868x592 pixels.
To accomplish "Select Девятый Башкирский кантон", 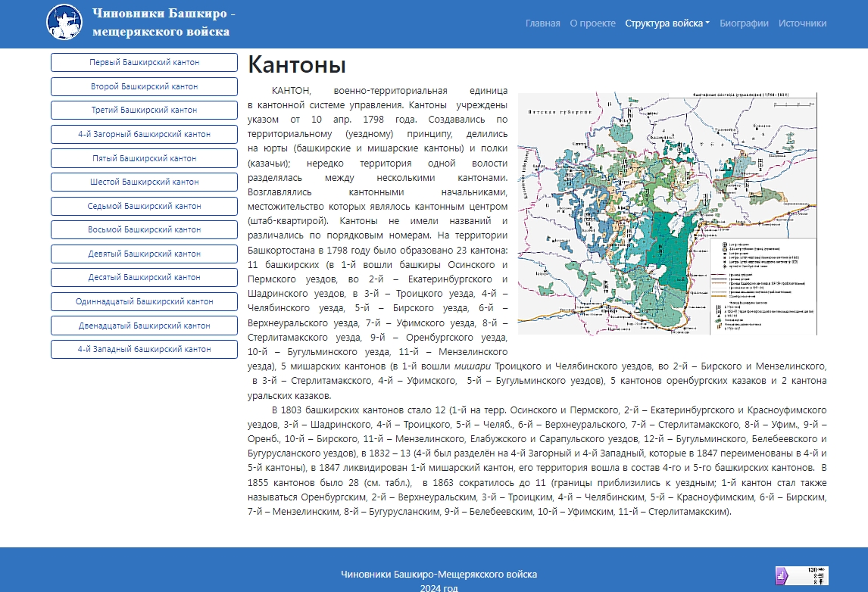I will 144,254.
